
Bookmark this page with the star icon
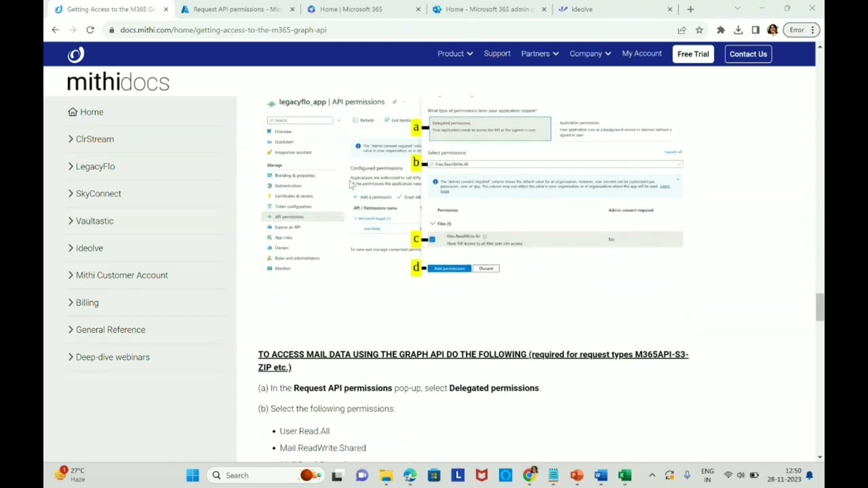click(699, 30)
